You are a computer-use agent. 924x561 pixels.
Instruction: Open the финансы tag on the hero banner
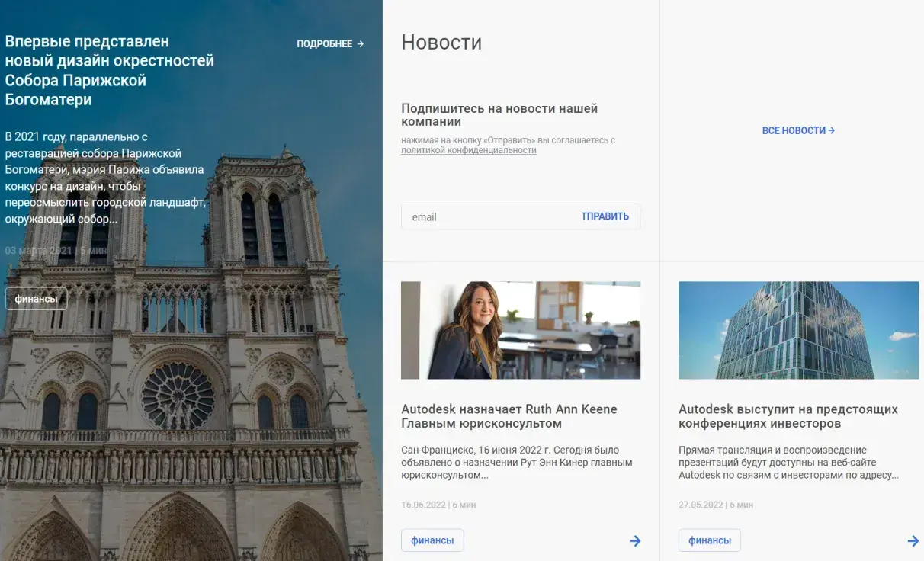[x=36, y=299]
